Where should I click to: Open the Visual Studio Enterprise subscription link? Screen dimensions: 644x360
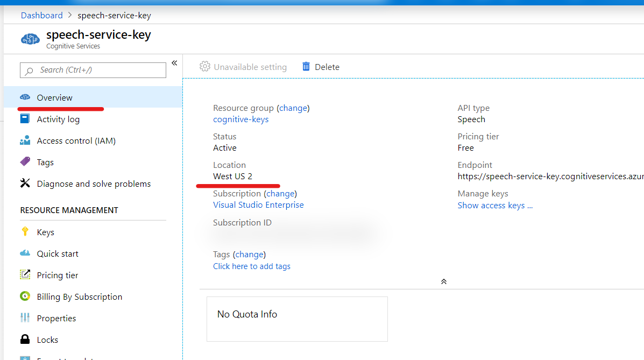(x=258, y=204)
